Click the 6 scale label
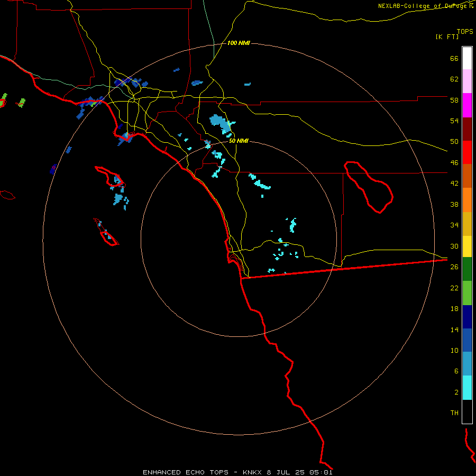Viewport: 476px width, 476px height. tap(456, 371)
